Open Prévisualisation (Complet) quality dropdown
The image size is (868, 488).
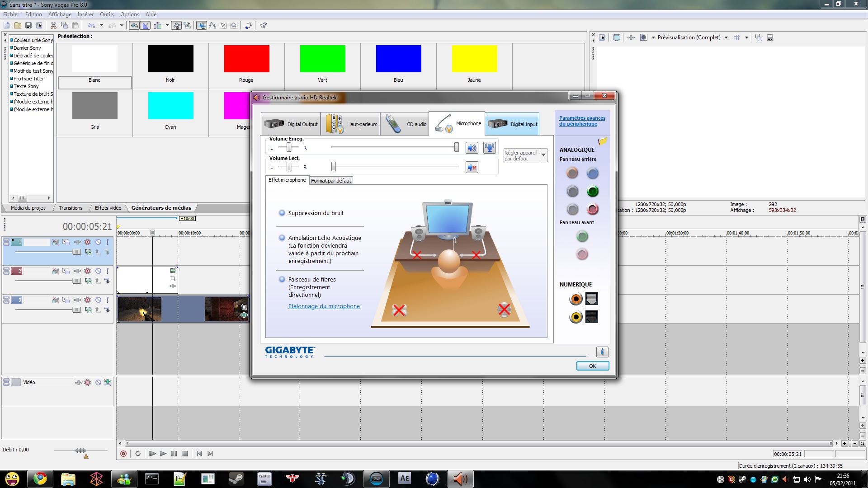[x=726, y=38]
